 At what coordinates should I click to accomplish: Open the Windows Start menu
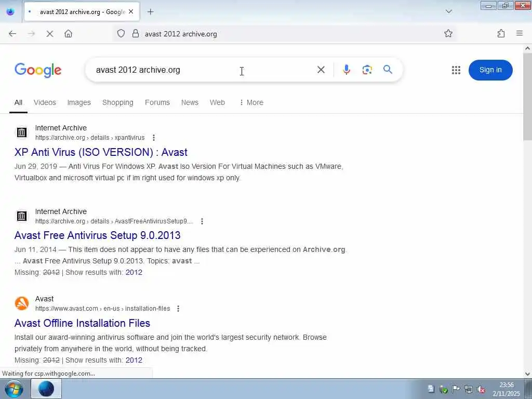point(14,389)
